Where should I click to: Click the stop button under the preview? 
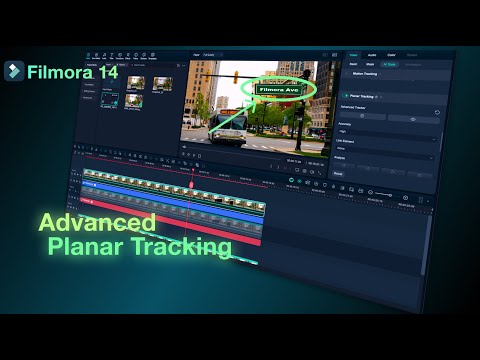(x=199, y=156)
